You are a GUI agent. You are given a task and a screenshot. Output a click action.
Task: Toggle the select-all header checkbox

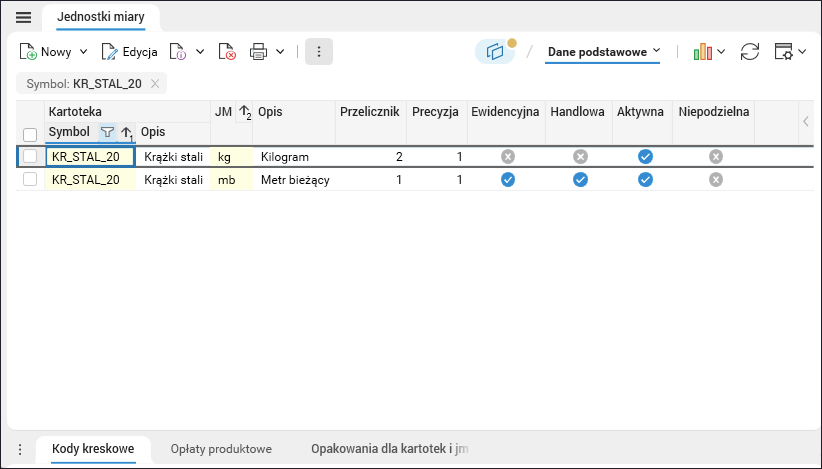[x=30, y=135]
